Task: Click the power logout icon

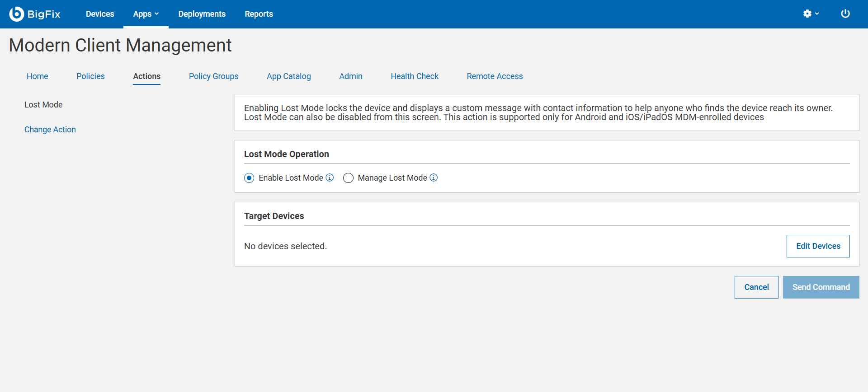Action: (845, 14)
